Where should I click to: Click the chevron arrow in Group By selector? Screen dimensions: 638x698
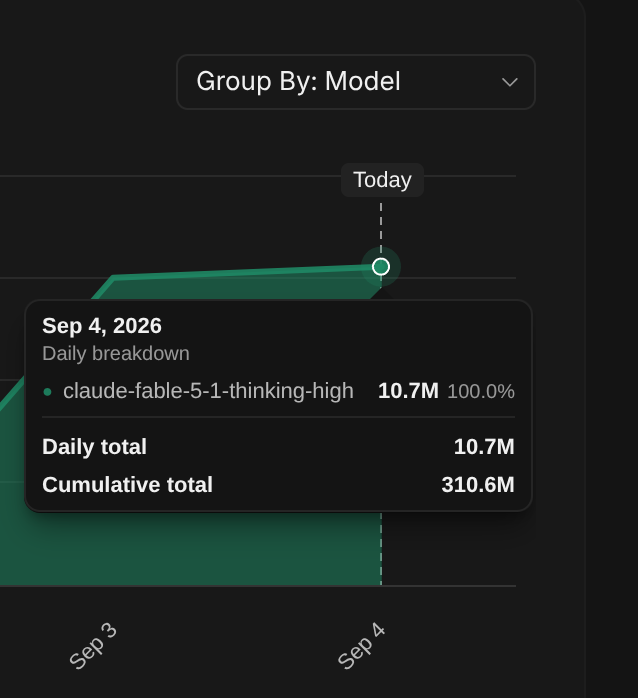coord(509,82)
